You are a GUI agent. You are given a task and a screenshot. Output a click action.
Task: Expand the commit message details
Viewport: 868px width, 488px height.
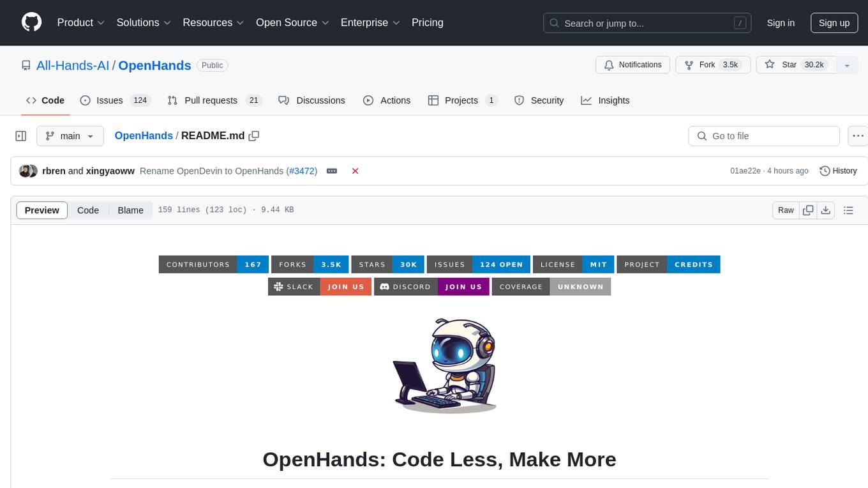click(x=332, y=171)
